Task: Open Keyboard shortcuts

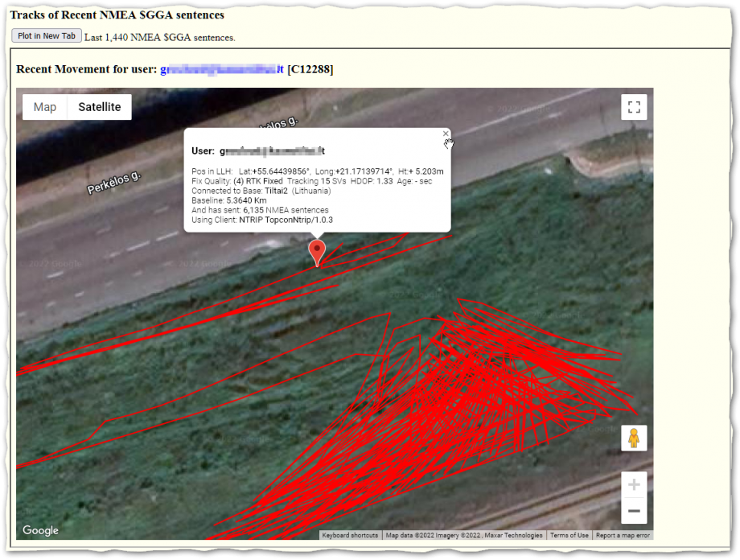Action: tap(350, 535)
